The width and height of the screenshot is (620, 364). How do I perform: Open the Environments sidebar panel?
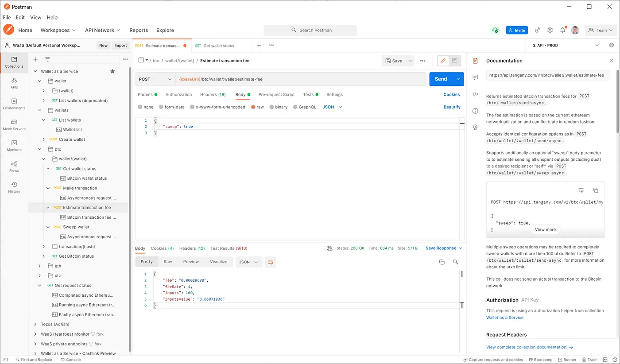(x=14, y=104)
